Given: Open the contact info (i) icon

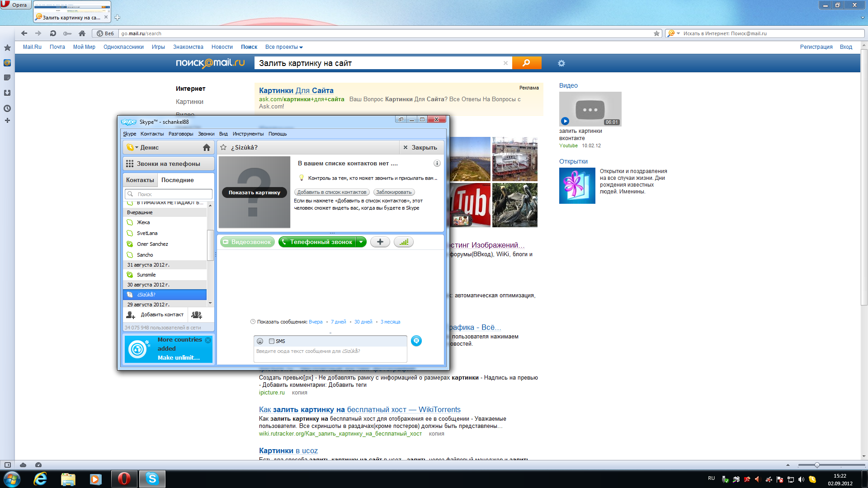Looking at the screenshot, I should tap(437, 164).
